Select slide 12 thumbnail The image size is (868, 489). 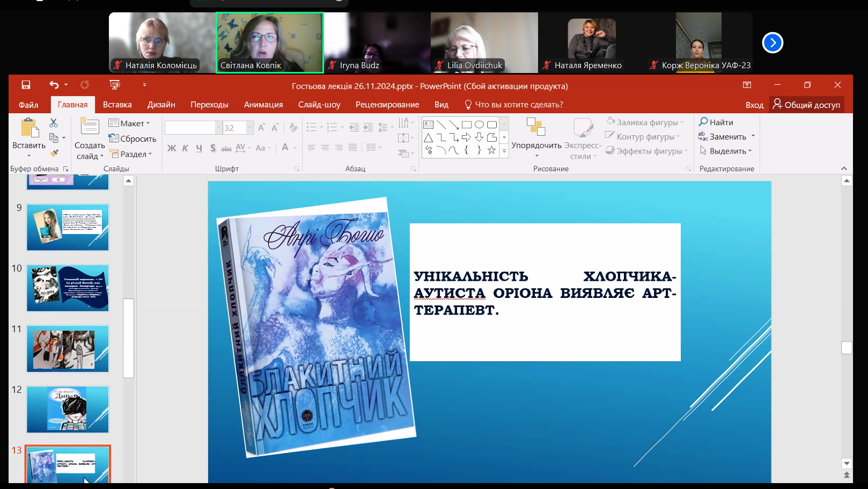coord(68,410)
